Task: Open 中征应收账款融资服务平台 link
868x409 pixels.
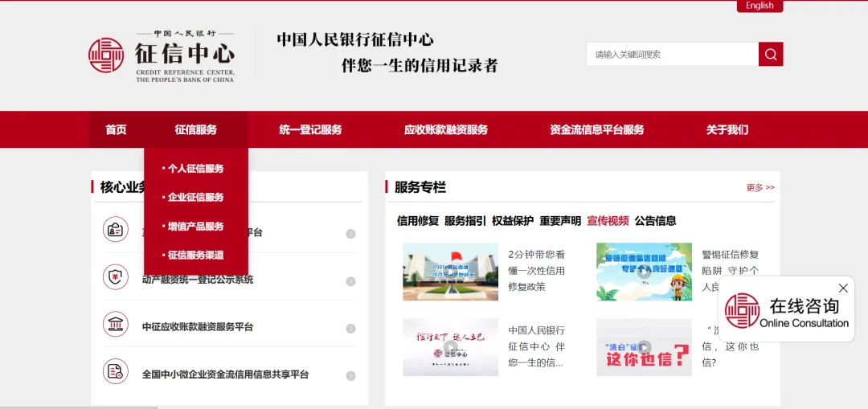Action: click(198, 327)
